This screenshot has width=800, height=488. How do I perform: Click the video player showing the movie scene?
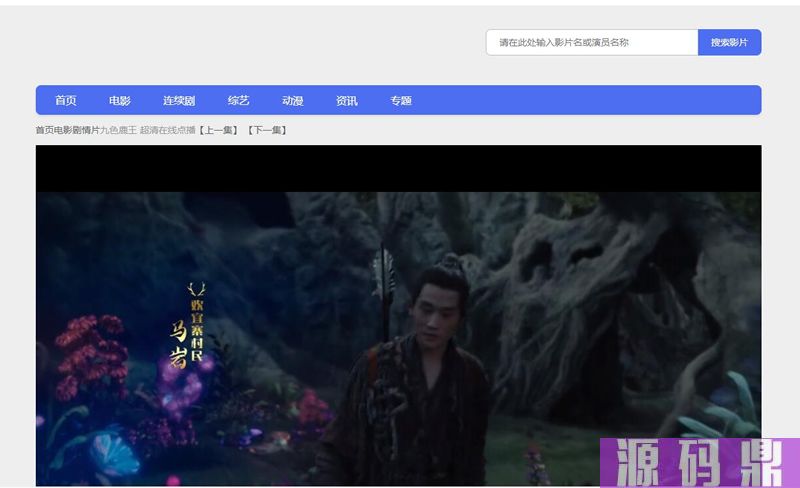[x=398, y=315]
